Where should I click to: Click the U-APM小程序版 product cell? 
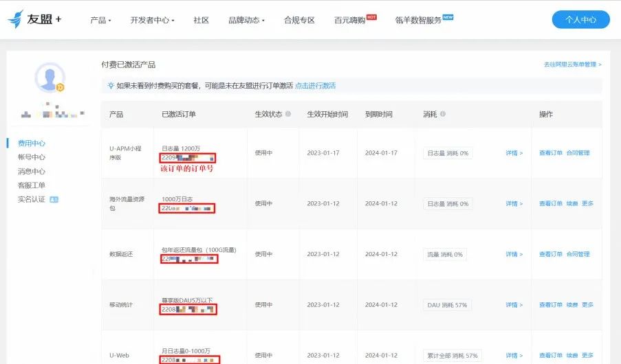[x=126, y=152]
